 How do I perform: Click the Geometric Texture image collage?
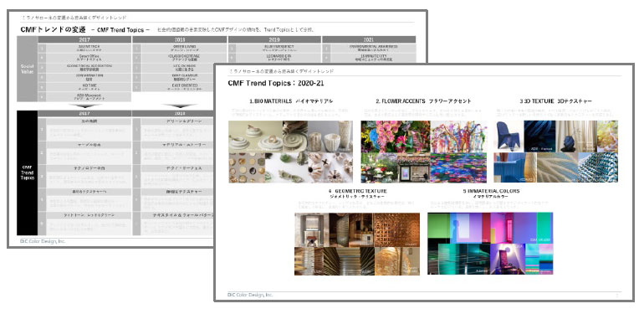click(357, 244)
